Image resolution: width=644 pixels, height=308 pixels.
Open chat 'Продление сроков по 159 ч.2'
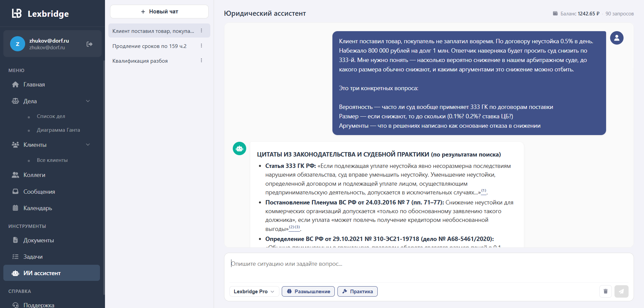click(x=149, y=46)
